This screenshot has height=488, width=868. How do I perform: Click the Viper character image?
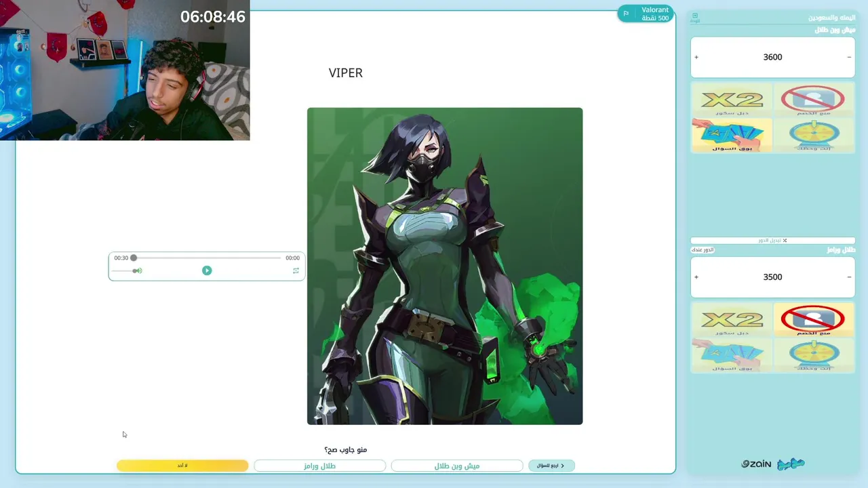coord(445,266)
